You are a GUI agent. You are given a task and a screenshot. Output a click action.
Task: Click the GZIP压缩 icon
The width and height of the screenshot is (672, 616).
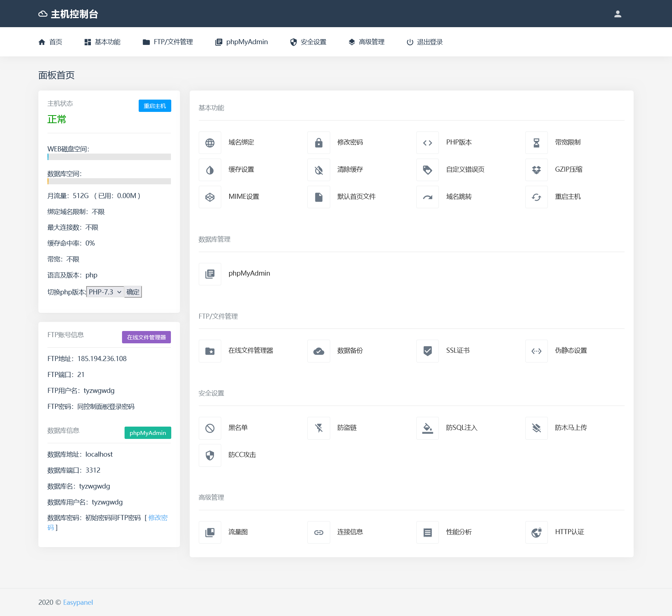[x=537, y=170]
